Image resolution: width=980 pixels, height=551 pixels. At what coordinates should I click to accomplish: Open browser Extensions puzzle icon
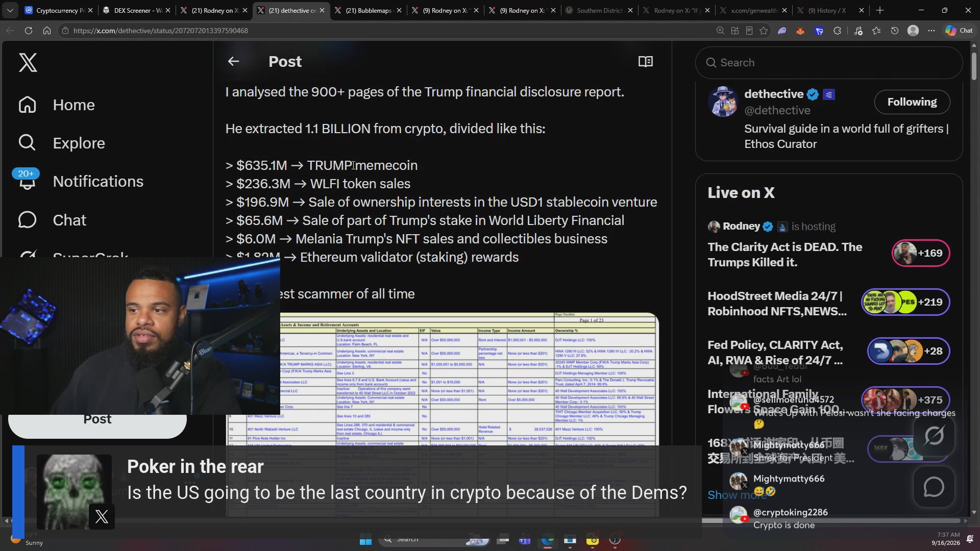point(837,31)
